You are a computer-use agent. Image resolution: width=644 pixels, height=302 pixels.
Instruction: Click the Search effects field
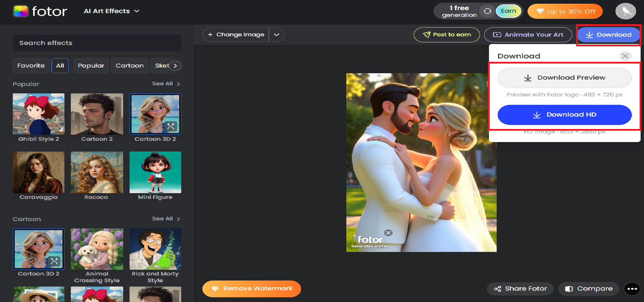coord(97,43)
